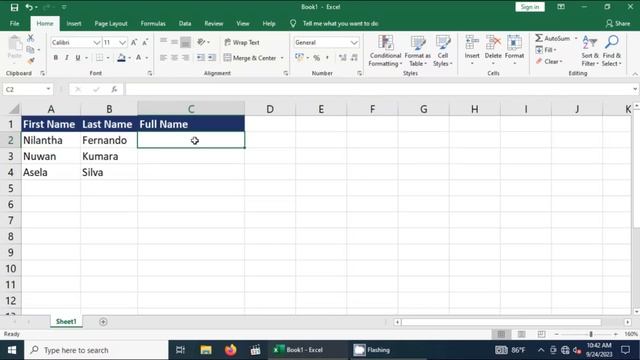Toggle middle vertical alignment

[x=174, y=42]
